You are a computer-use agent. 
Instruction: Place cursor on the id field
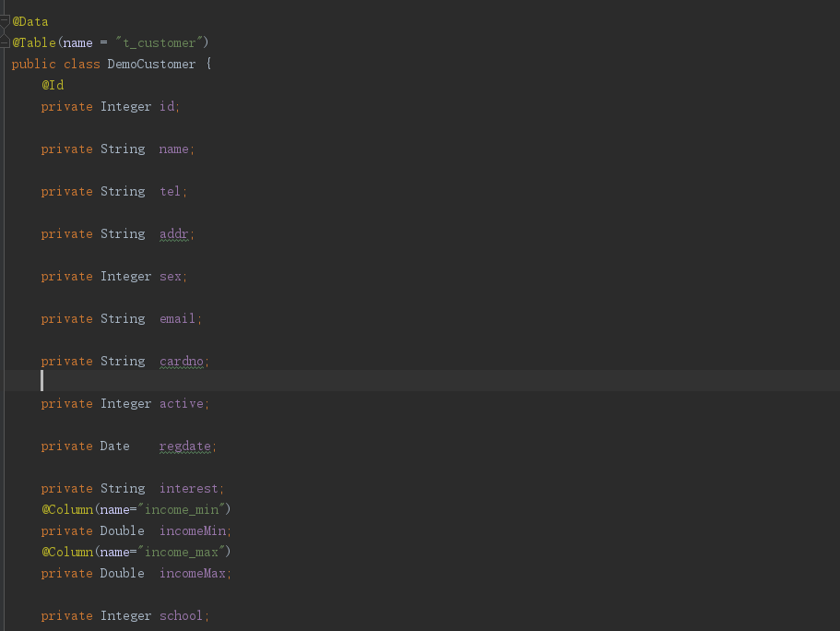click(167, 107)
